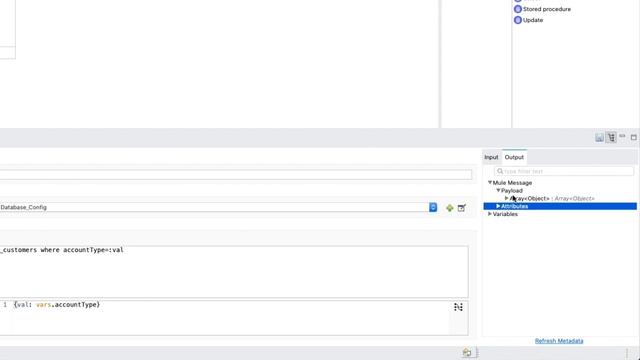Click into the SQL query text area
The width and height of the screenshot is (640, 360).
234,271
